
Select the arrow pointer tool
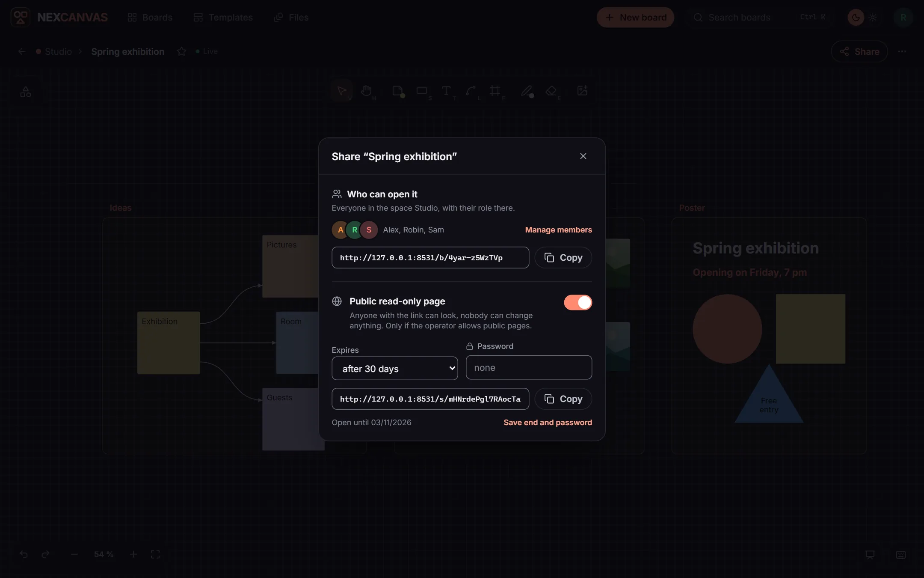coord(342,91)
